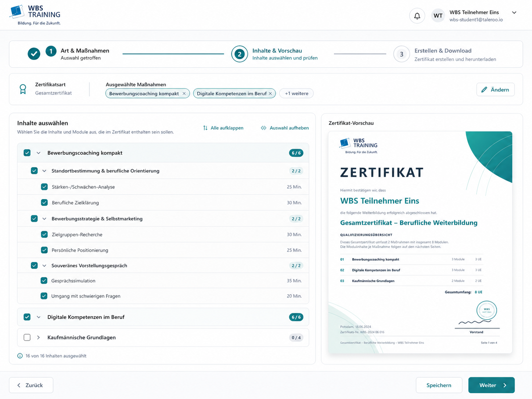
Task: Click the 2 / 2 badge of Bewerbungsstrategie
Action: [x=296, y=219]
